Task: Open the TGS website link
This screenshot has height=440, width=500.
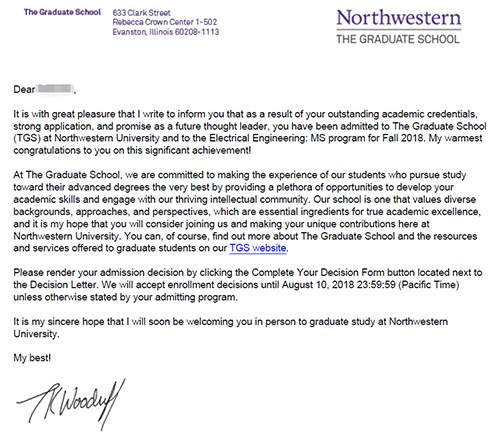Action: (258, 248)
